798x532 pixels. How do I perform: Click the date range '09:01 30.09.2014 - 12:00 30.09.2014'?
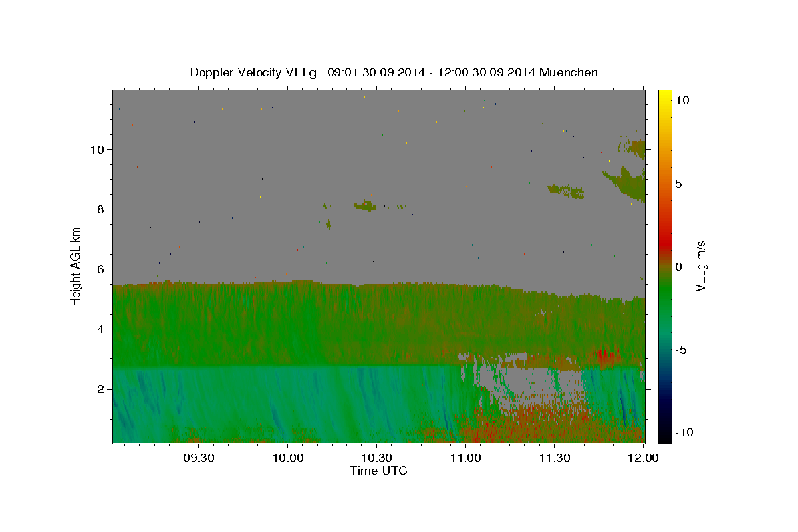point(432,72)
